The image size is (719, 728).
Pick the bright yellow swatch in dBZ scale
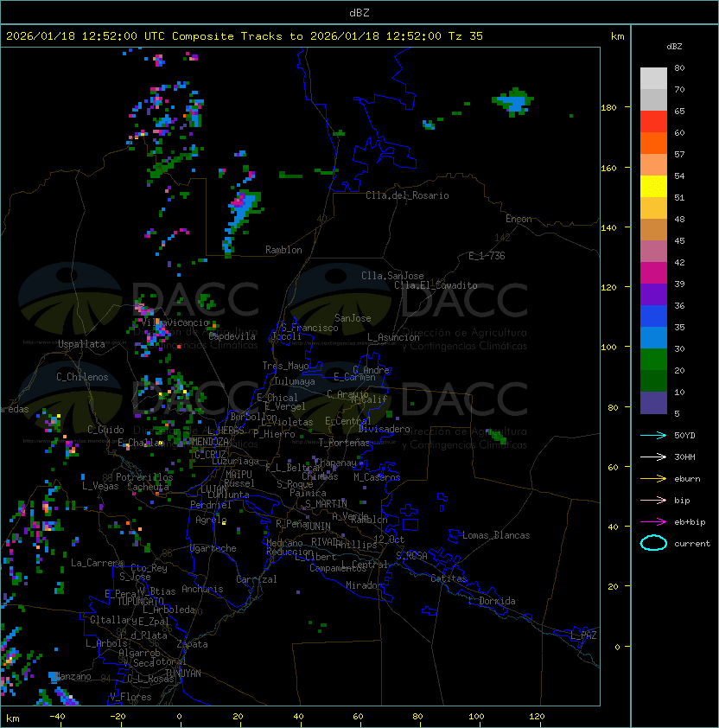(x=653, y=186)
